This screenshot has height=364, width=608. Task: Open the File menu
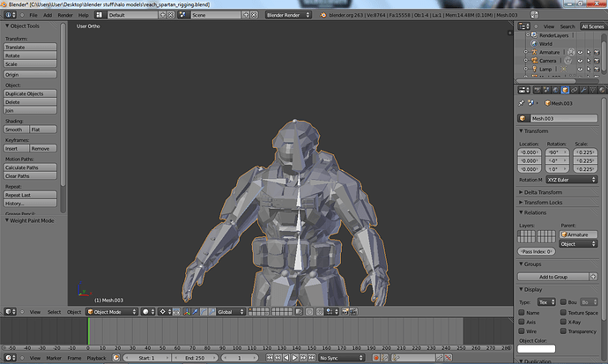tap(33, 15)
